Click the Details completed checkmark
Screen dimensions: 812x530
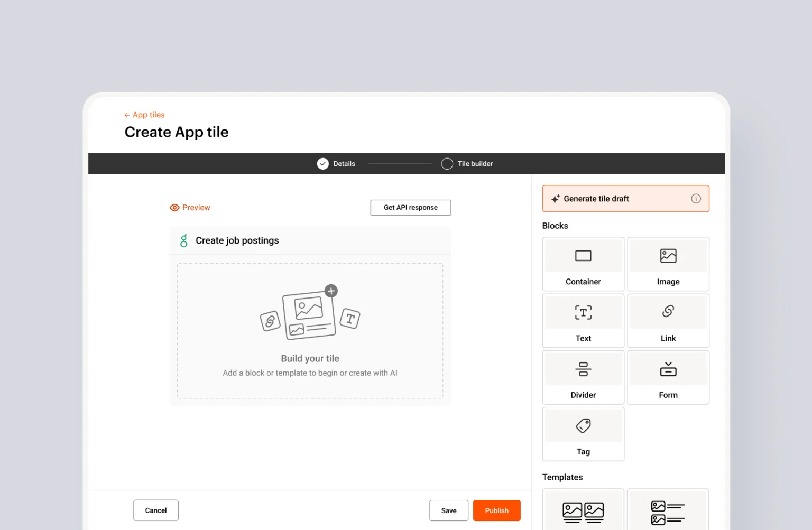click(x=322, y=164)
